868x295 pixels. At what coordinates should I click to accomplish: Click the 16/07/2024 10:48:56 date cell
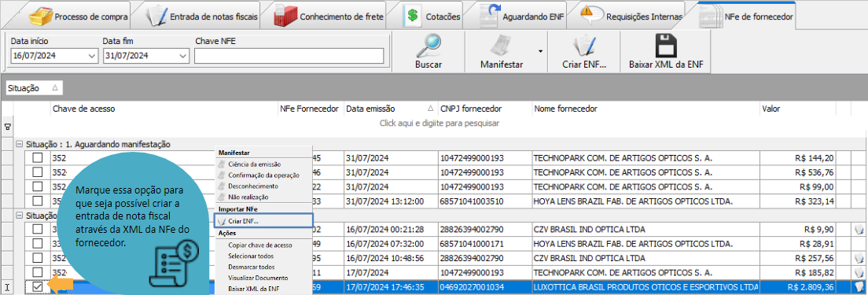coord(391,258)
